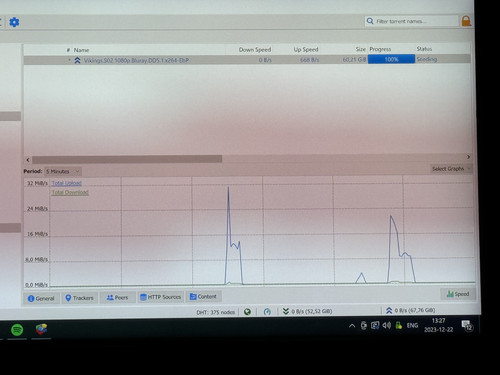Click the orange lock icon
Viewport: 500px width, 375px height.
466,21
